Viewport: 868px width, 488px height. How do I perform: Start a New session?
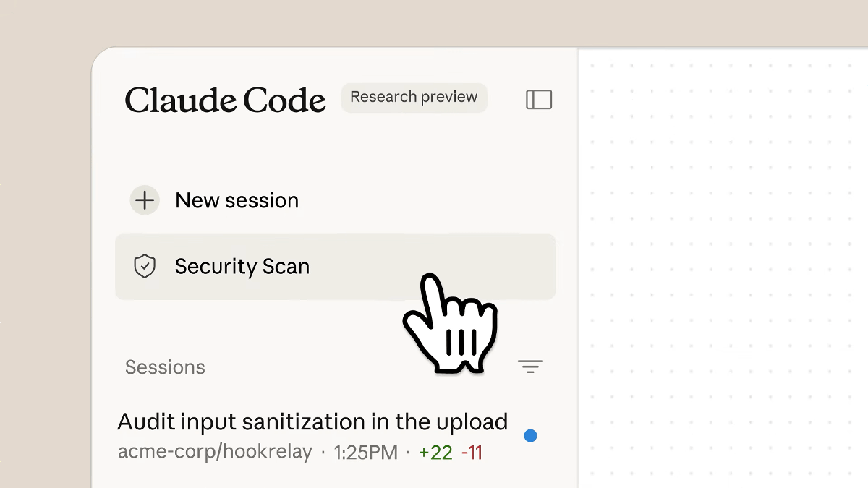pyautogui.click(x=237, y=200)
